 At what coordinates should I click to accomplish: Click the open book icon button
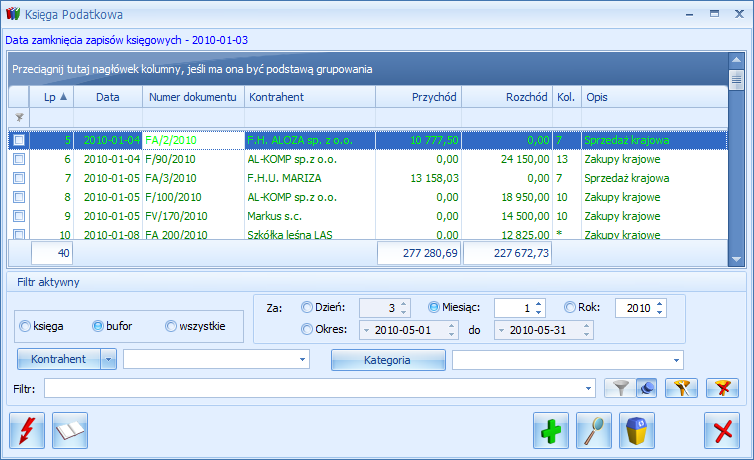point(70,431)
